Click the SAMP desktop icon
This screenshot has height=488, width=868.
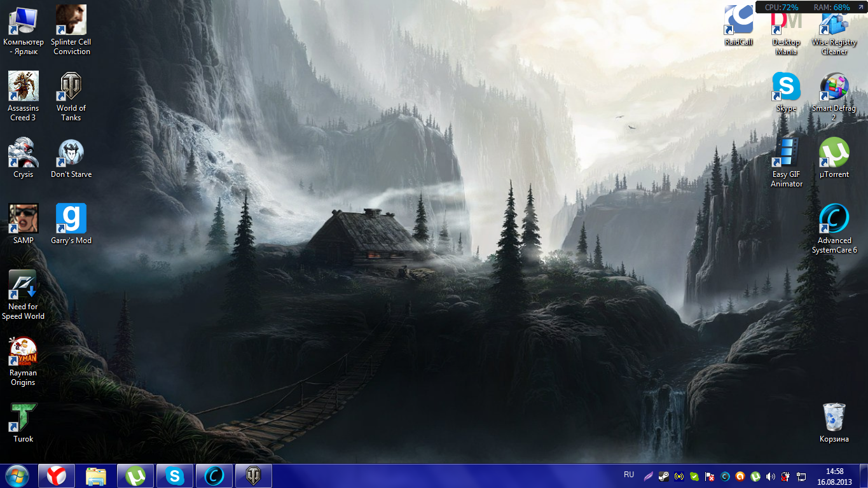point(24,224)
